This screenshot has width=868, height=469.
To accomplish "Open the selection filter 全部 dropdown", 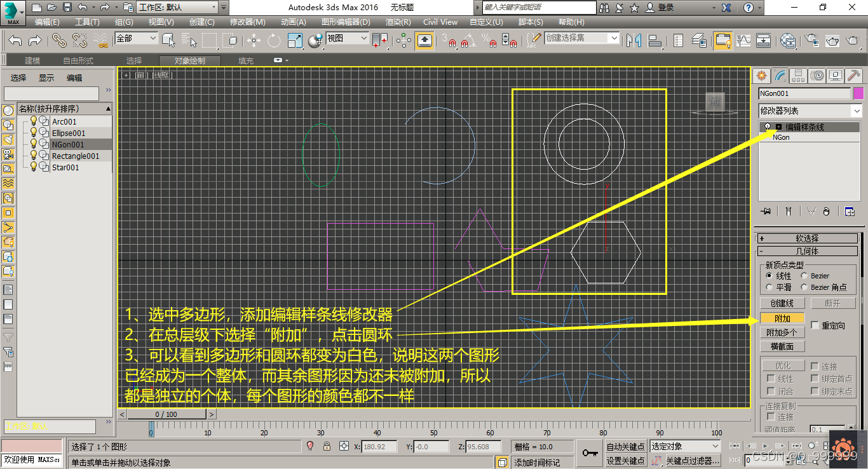I will (136, 39).
